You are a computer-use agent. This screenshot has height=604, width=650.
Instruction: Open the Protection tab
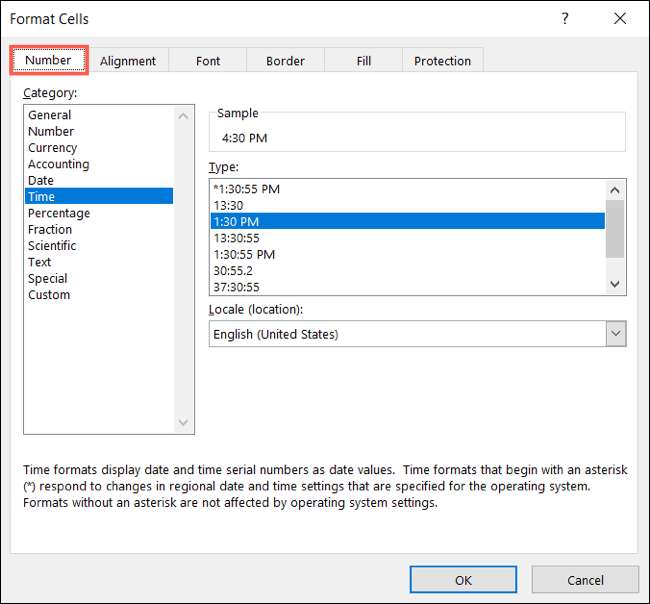[442, 61]
